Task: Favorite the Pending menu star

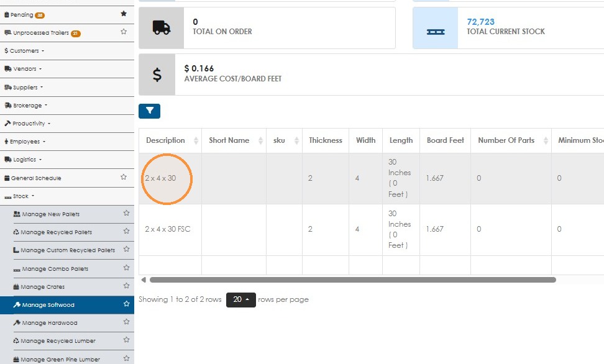Action: coord(124,14)
